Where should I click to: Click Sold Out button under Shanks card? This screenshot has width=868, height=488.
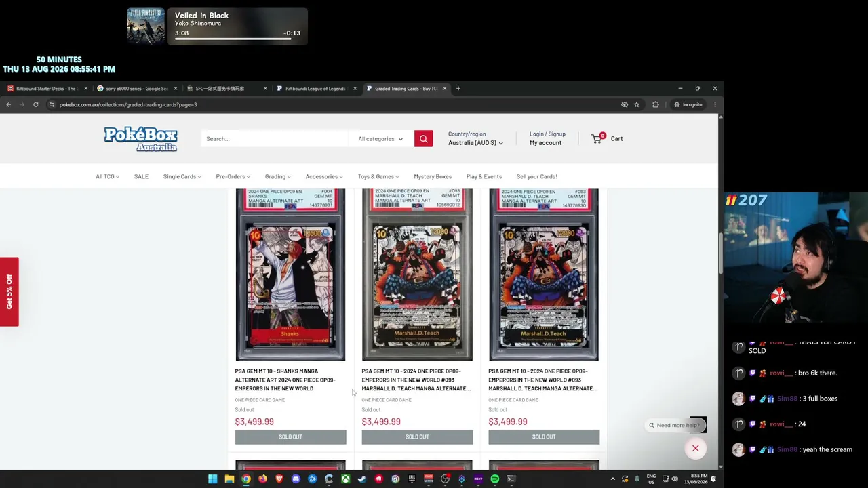[290, 437]
